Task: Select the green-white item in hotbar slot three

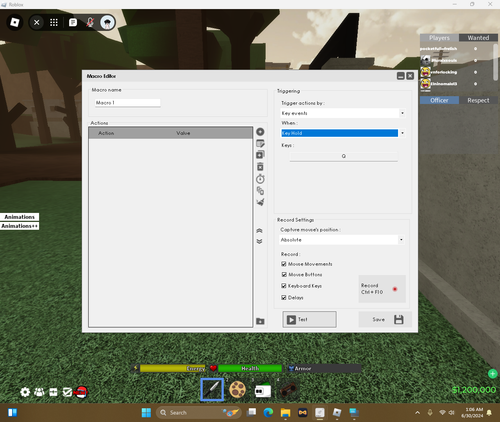Action: 263,390
